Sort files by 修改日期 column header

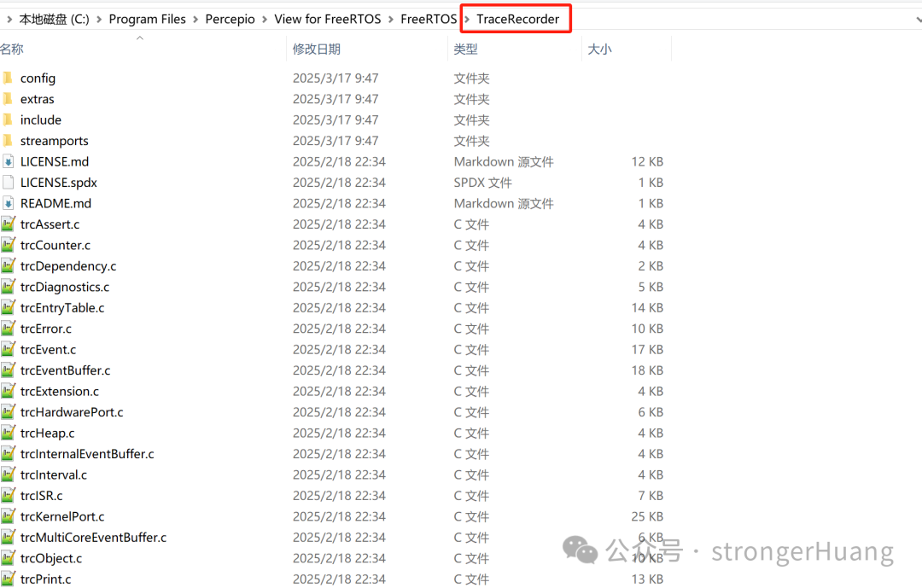[x=316, y=49]
